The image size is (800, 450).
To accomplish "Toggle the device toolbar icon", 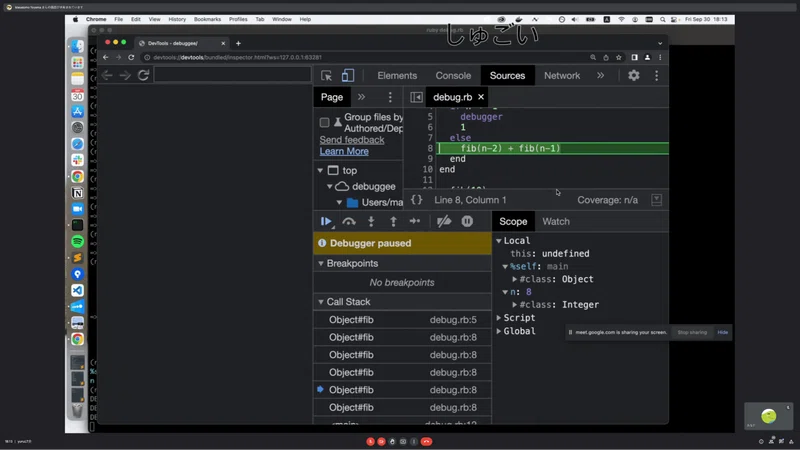I will (x=348, y=76).
